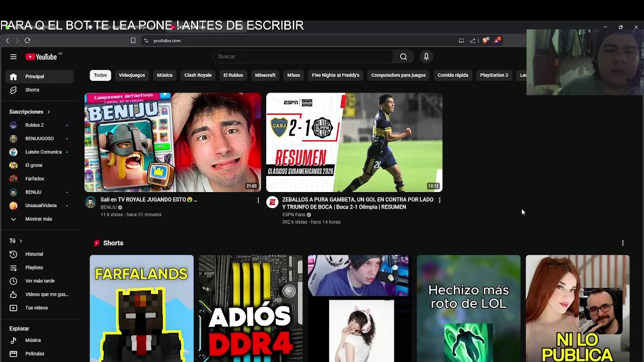Open ESPN Fans channel avatar under video
The height and width of the screenshot is (362, 644).
tap(272, 203)
